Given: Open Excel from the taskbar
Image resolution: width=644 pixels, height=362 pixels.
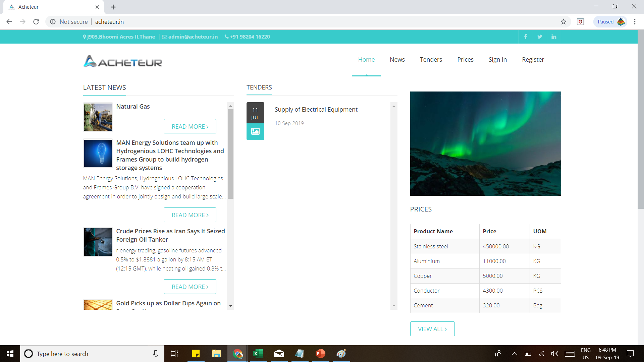Looking at the screenshot, I should [258, 354].
